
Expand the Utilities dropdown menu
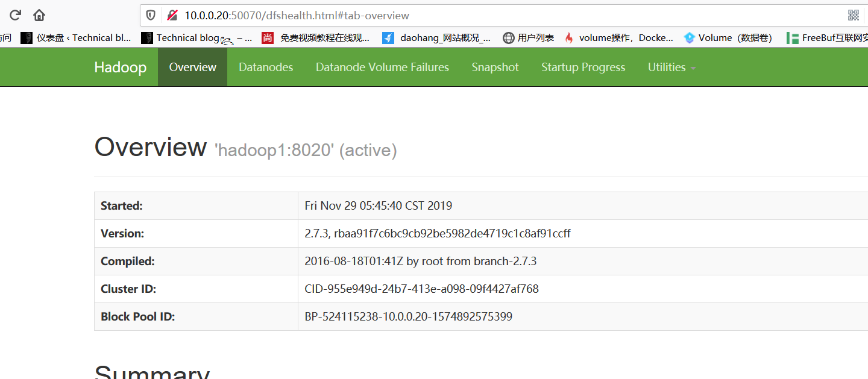click(x=671, y=67)
